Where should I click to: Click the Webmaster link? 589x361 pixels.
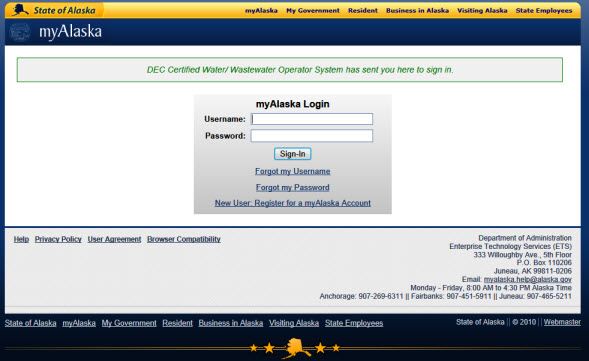tap(562, 322)
